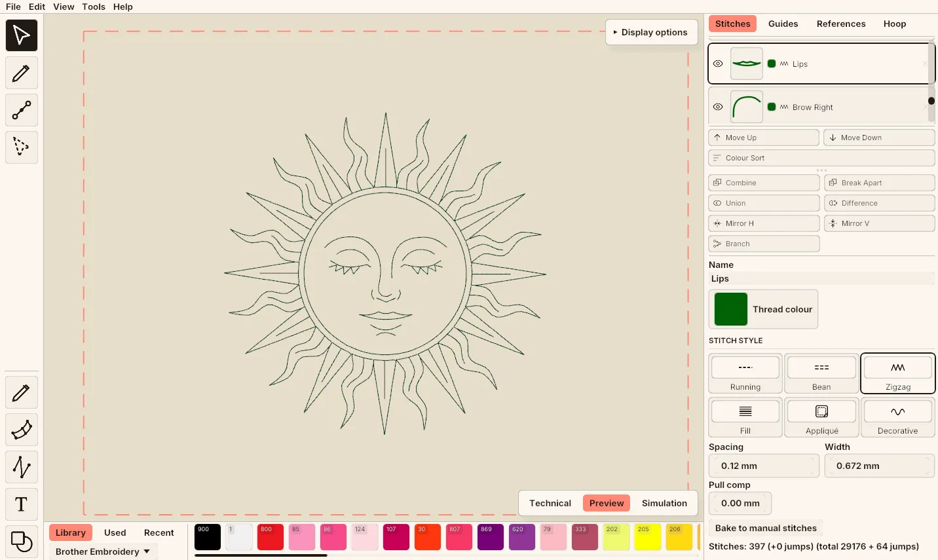
Task: Hide the Brow Right layer
Action: coord(718,107)
